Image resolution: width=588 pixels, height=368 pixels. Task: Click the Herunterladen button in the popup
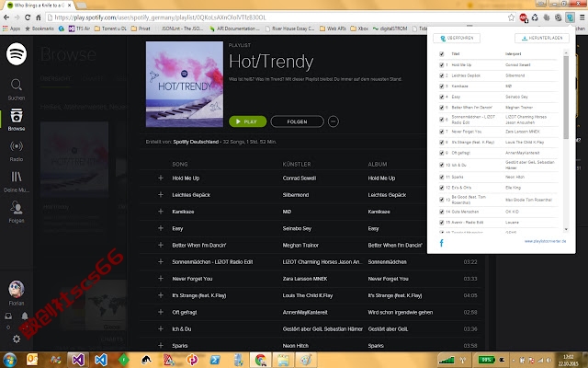[541, 39]
